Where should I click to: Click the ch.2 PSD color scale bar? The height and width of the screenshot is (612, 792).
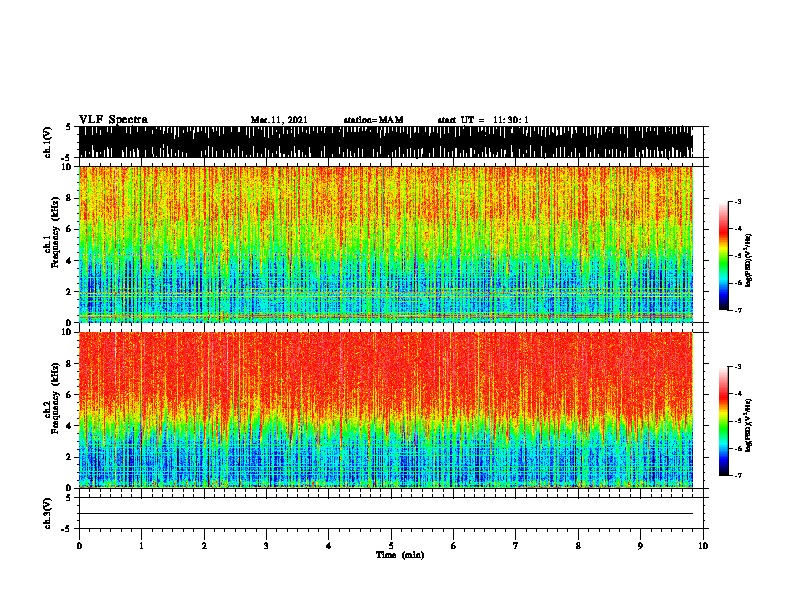[723, 421]
